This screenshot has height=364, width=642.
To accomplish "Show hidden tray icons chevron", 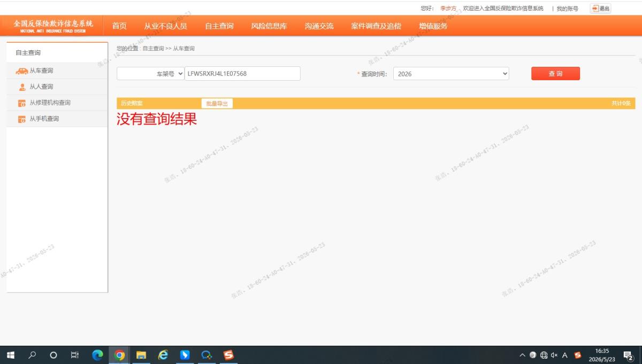I will [x=523, y=355].
